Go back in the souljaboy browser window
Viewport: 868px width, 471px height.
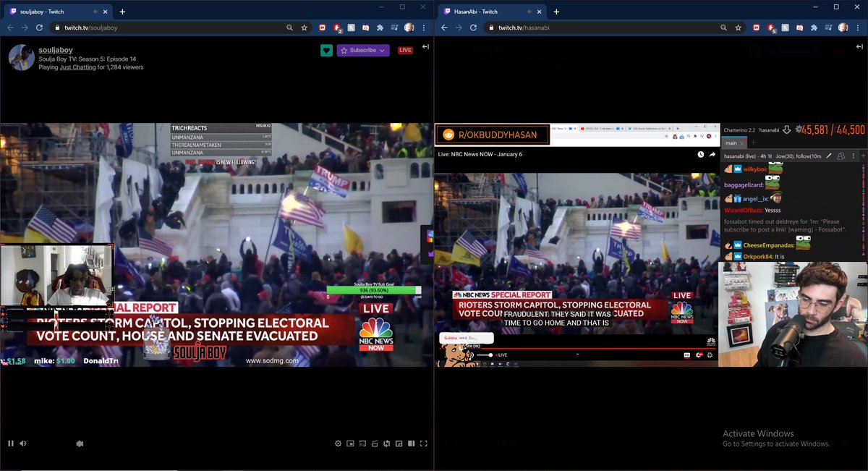(x=10, y=27)
